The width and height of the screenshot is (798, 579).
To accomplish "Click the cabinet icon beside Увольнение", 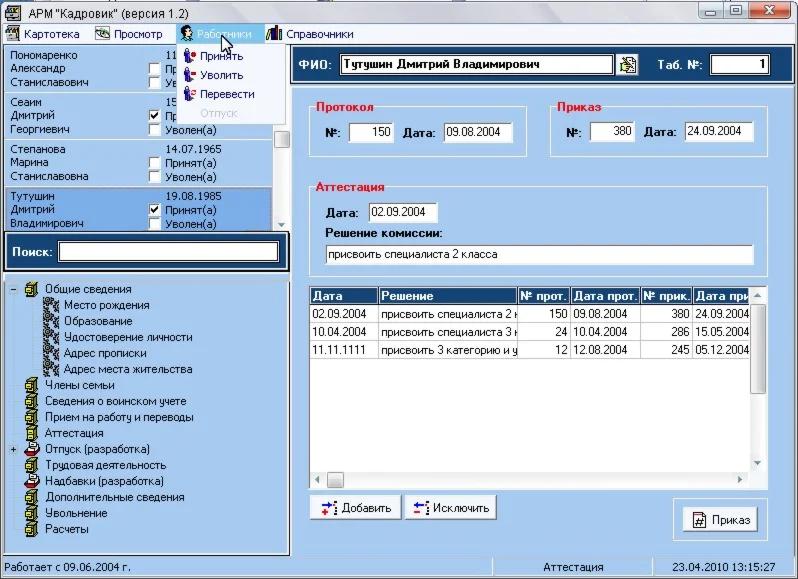I will pyautogui.click(x=31, y=513).
